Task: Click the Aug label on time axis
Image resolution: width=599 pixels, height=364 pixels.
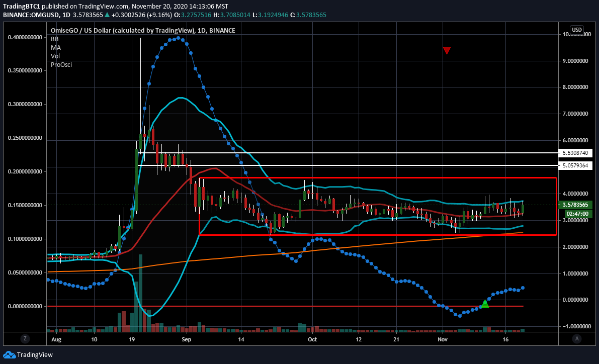Action: point(56,339)
